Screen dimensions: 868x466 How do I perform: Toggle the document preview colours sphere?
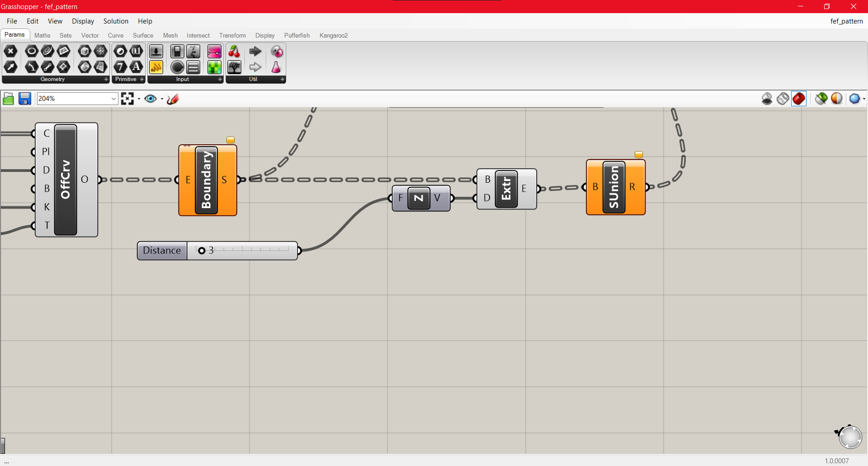[x=837, y=99]
